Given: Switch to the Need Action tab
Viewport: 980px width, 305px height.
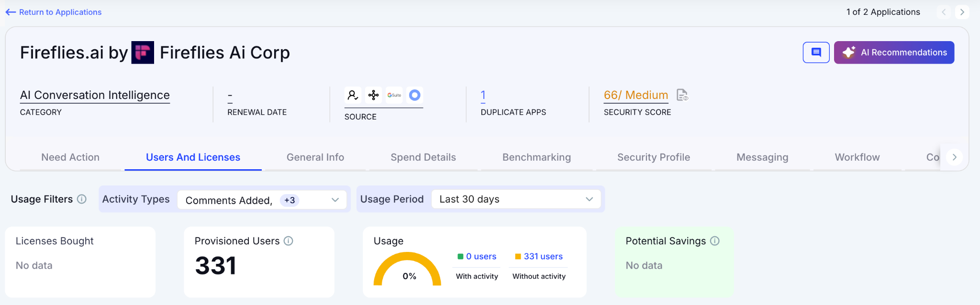Looking at the screenshot, I should tap(70, 157).
